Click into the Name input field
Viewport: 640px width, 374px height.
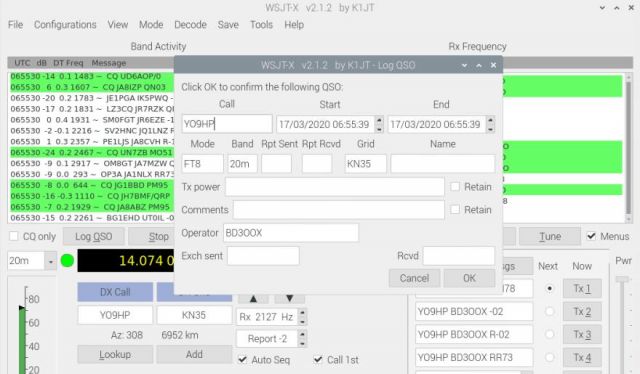(443, 164)
